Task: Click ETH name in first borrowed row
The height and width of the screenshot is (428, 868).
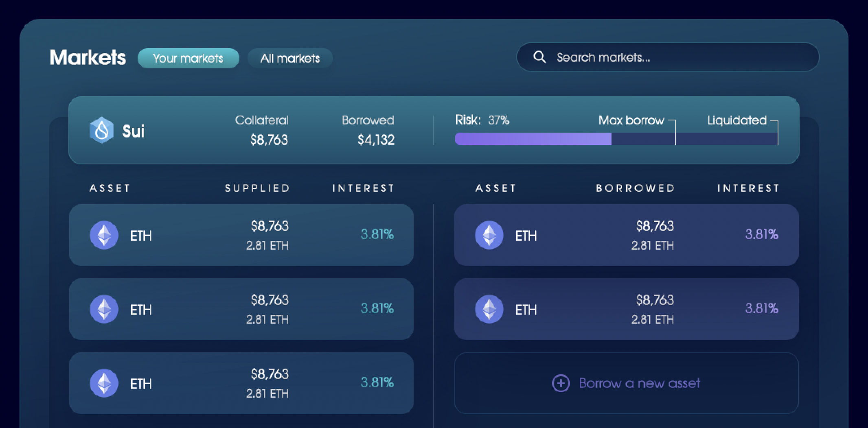Action: tap(526, 236)
